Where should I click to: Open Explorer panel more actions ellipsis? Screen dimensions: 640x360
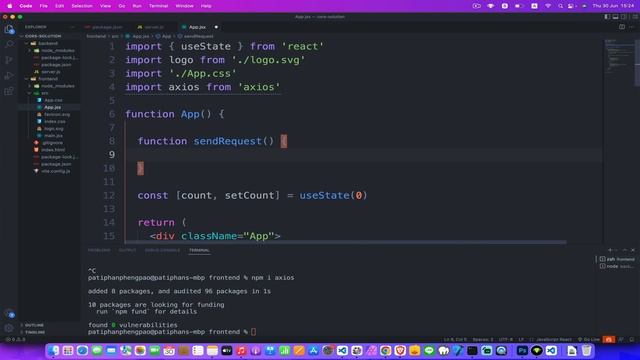click(x=72, y=27)
